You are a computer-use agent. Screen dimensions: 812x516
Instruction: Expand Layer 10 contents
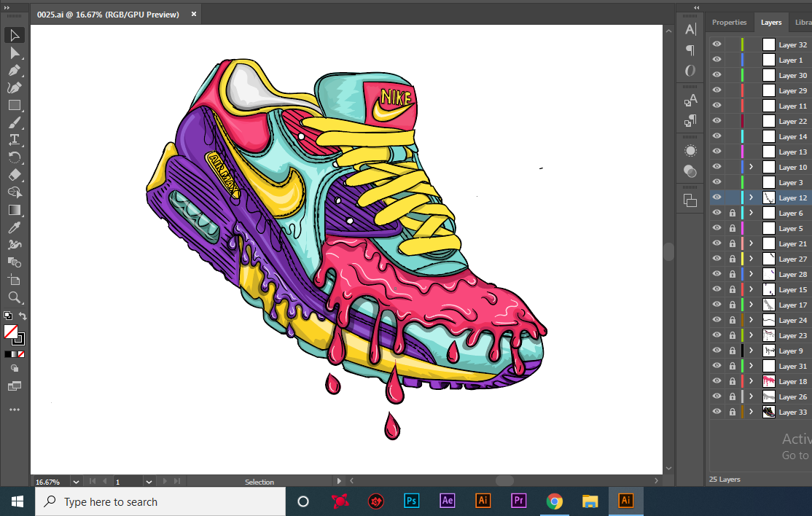751,167
